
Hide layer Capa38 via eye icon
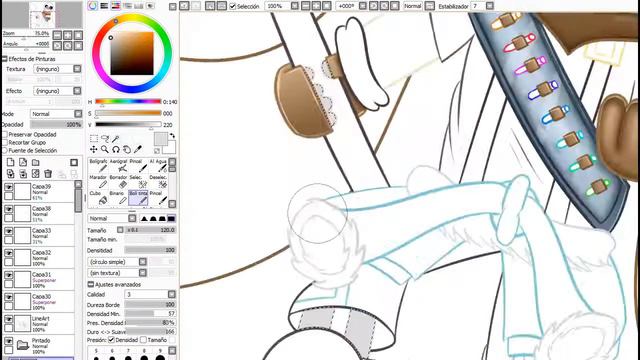pos(9,209)
